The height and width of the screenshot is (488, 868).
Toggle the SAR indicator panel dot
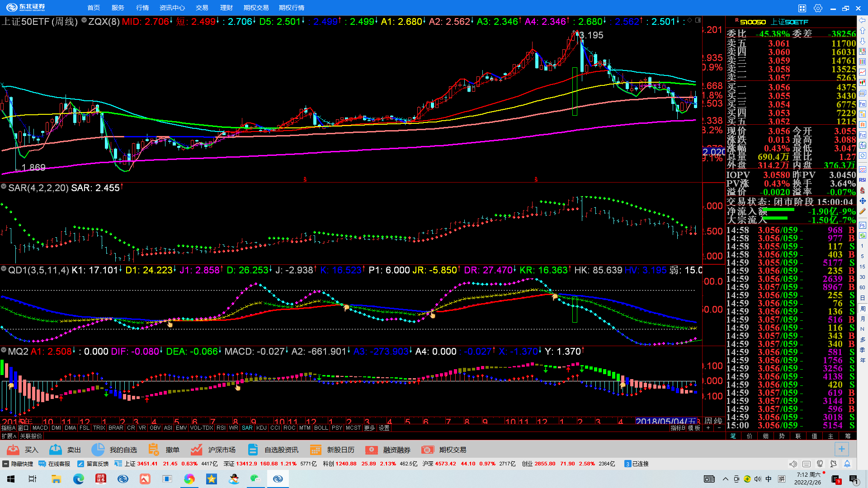(4, 187)
